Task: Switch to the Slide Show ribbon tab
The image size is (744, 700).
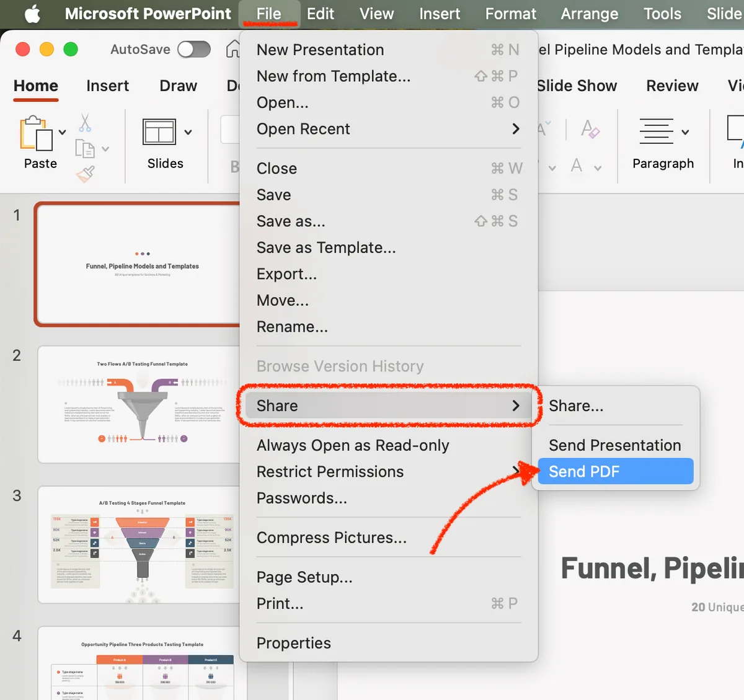Action: (577, 86)
